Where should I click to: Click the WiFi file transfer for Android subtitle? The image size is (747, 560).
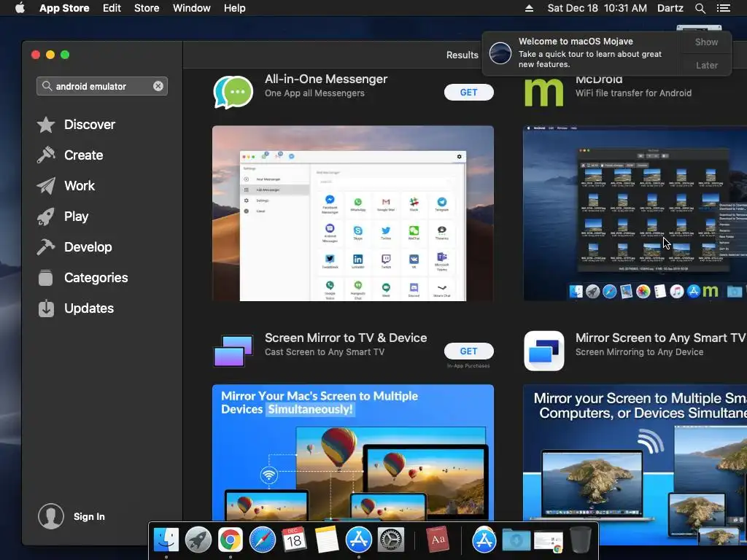point(633,93)
